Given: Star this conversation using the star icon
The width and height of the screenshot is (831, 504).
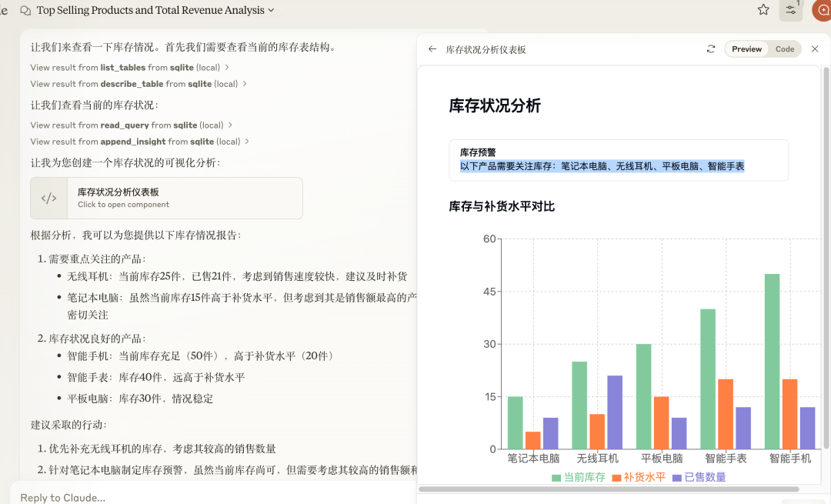Looking at the screenshot, I should 763,10.
